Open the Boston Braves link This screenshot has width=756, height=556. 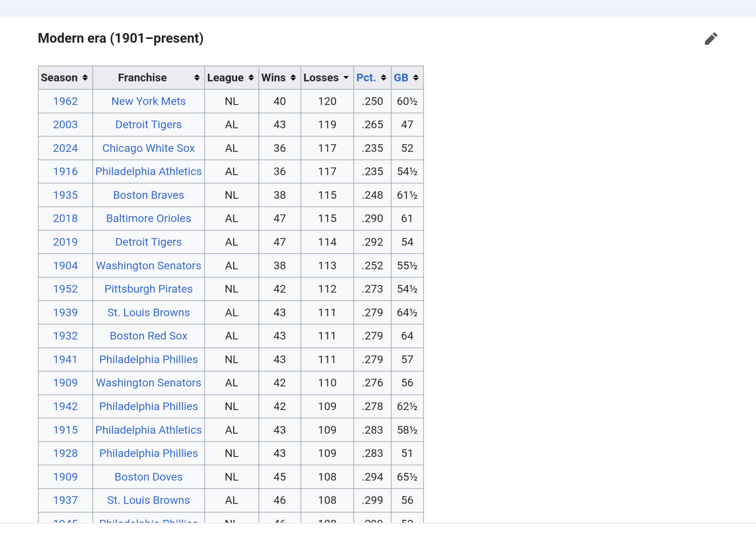[x=148, y=195]
